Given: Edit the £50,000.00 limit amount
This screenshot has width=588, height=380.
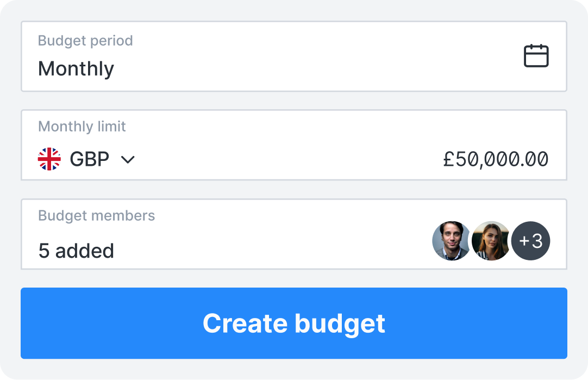Looking at the screenshot, I should point(496,159).
